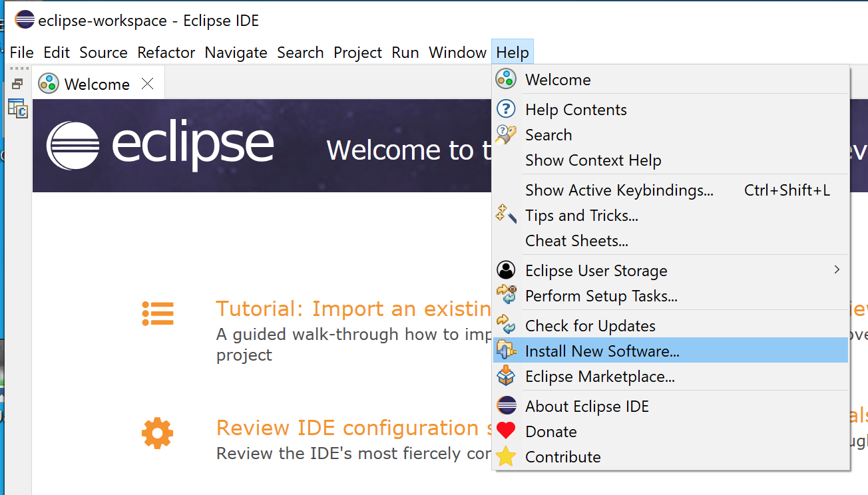Choose Show Active Keybindings...
This screenshot has height=495, width=868.
point(671,190)
